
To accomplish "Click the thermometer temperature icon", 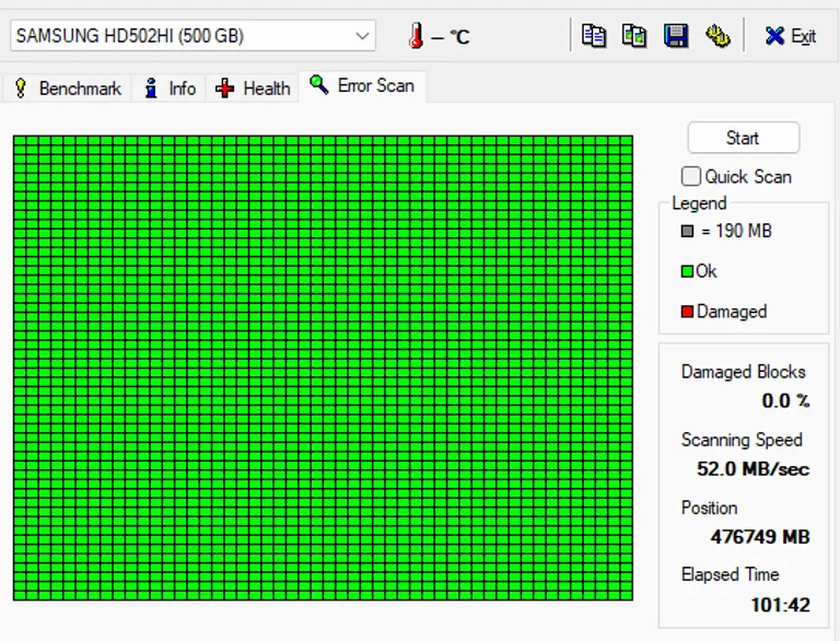I will 416,35.
